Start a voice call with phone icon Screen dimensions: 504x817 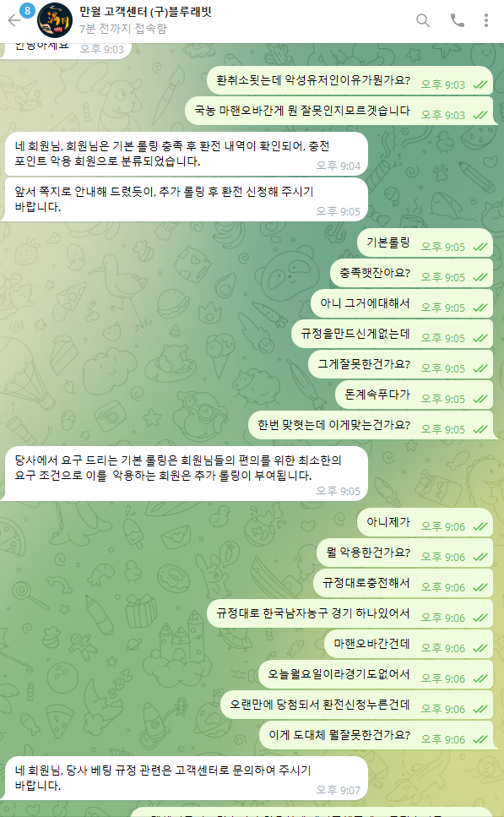point(457,20)
